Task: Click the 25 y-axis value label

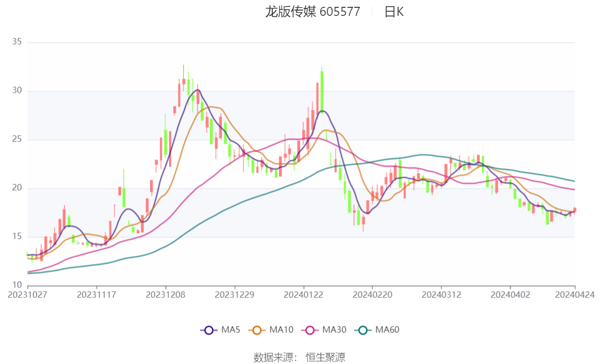Action: click(17, 139)
